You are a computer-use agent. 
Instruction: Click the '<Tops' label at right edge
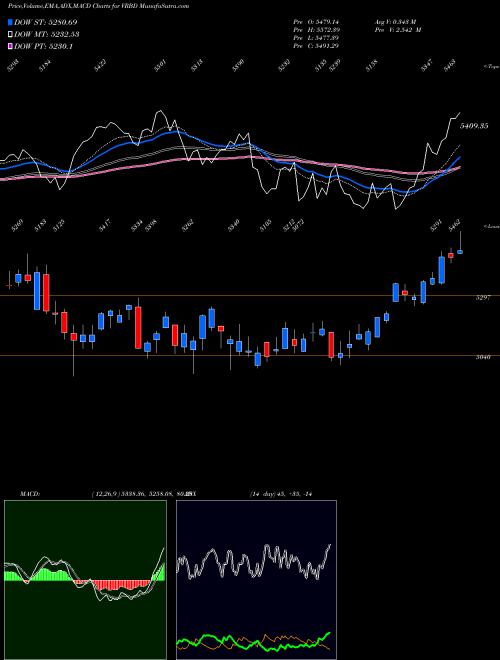coord(491,67)
